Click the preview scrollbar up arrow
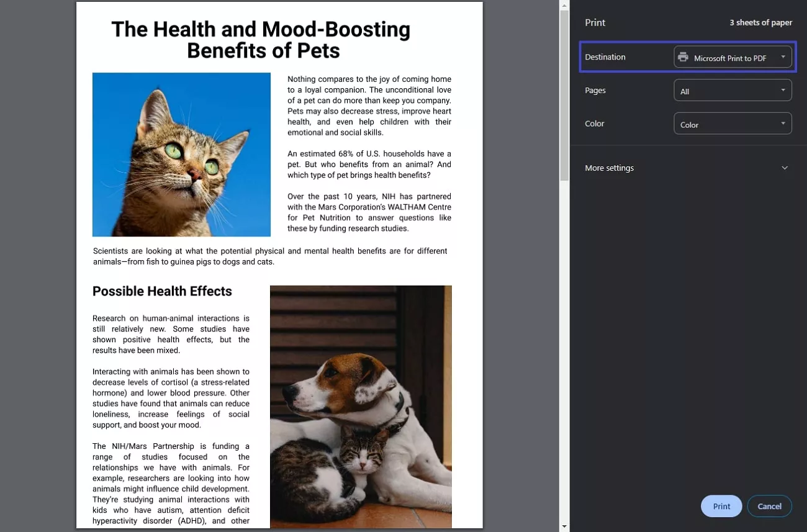This screenshot has width=807, height=532. point(564,6)
